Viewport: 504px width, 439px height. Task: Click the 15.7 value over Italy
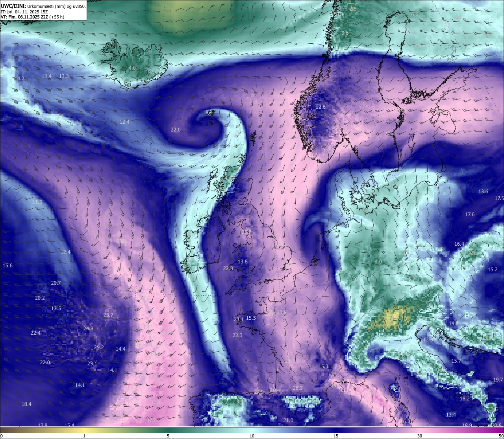tap(456, 361)
